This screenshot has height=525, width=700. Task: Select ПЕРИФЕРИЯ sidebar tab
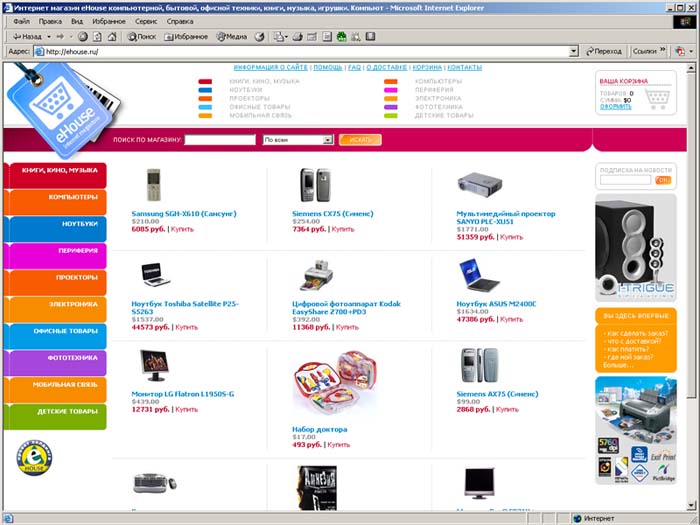tap(55, 256)
